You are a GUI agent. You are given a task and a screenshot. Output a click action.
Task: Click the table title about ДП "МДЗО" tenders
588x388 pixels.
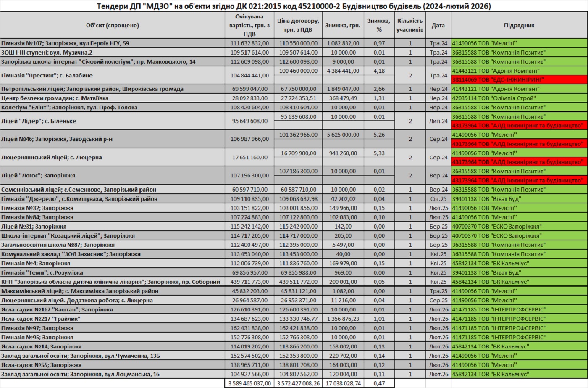[294, 6]
